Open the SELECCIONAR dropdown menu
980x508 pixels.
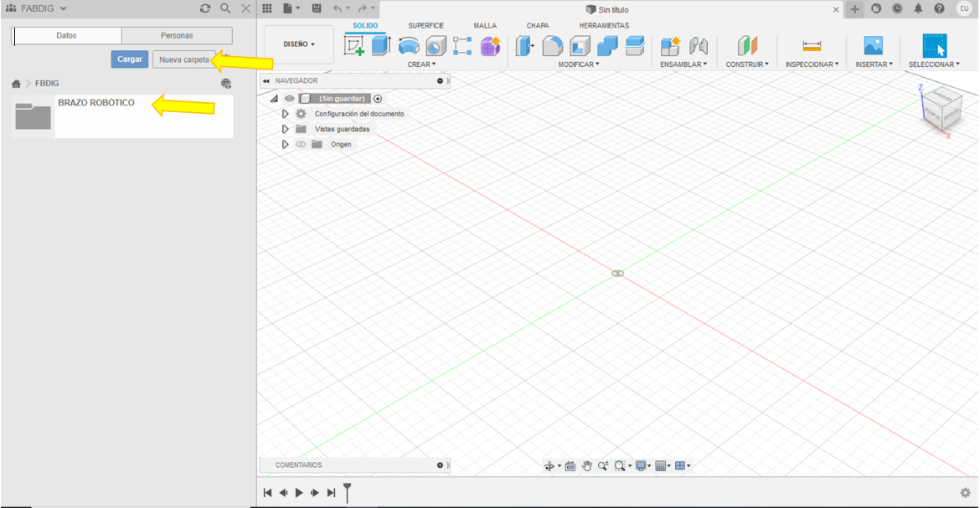(x=935, y=64)
